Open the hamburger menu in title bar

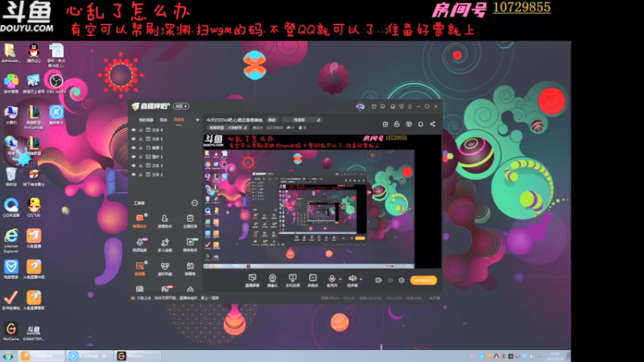(410, 107)
